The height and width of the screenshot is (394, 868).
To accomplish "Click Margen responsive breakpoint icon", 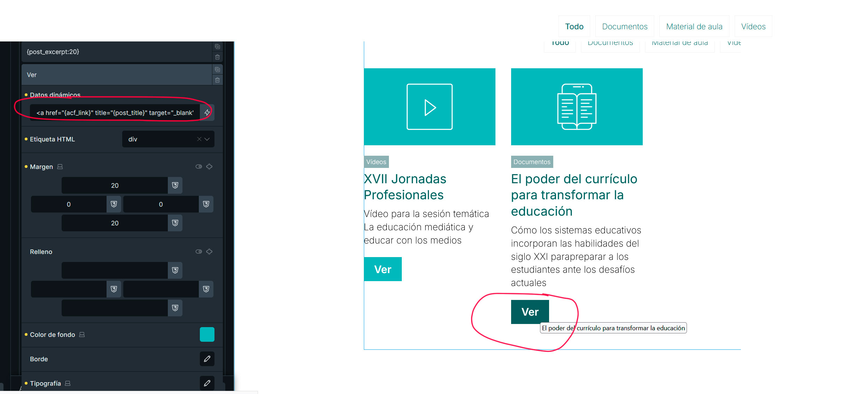I will (60, 167).
